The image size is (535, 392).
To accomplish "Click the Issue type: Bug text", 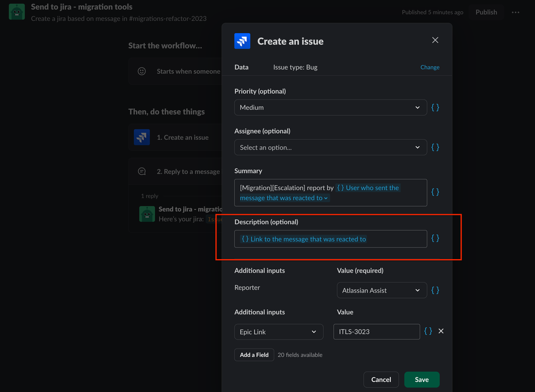I will 295,67.
